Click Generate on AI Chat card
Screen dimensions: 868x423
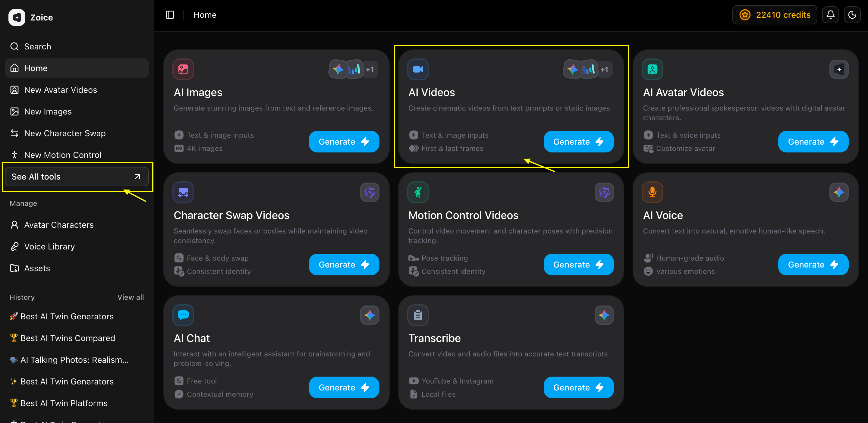click(x=344, y=388)
